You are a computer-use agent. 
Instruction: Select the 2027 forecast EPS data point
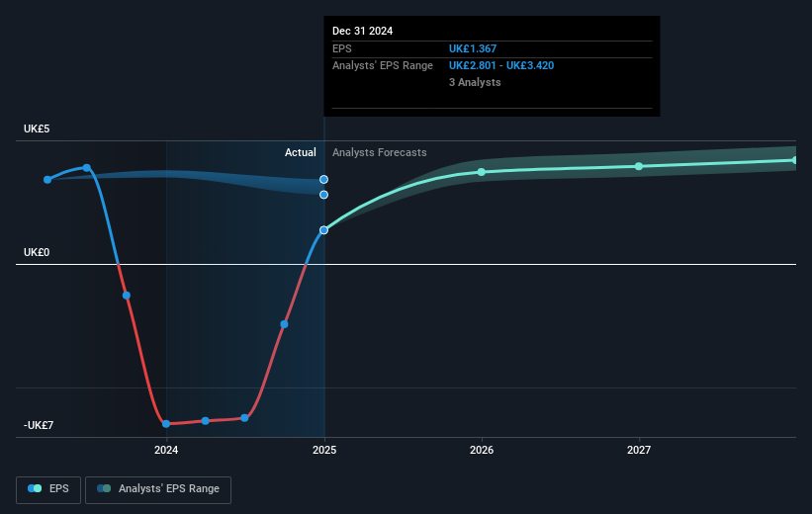639,166
